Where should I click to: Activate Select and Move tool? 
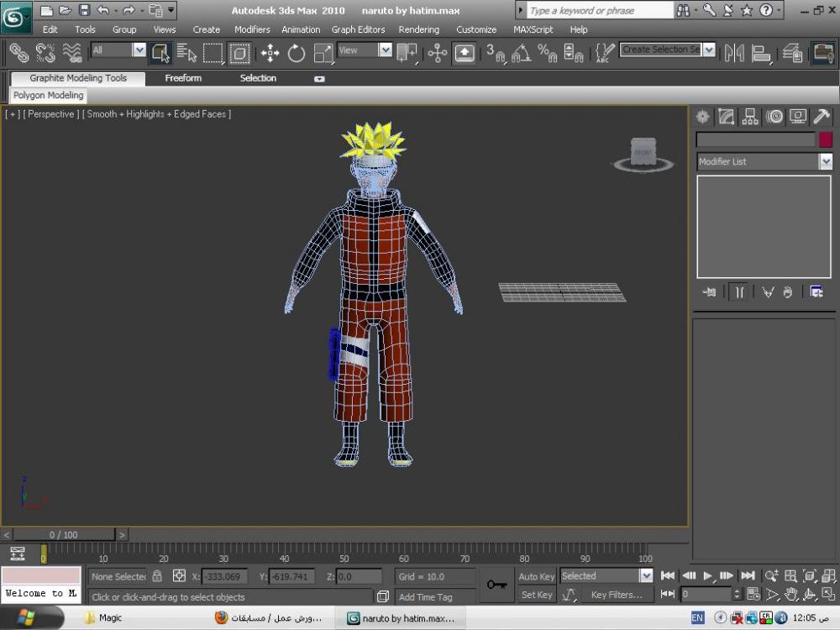[270, 52]
